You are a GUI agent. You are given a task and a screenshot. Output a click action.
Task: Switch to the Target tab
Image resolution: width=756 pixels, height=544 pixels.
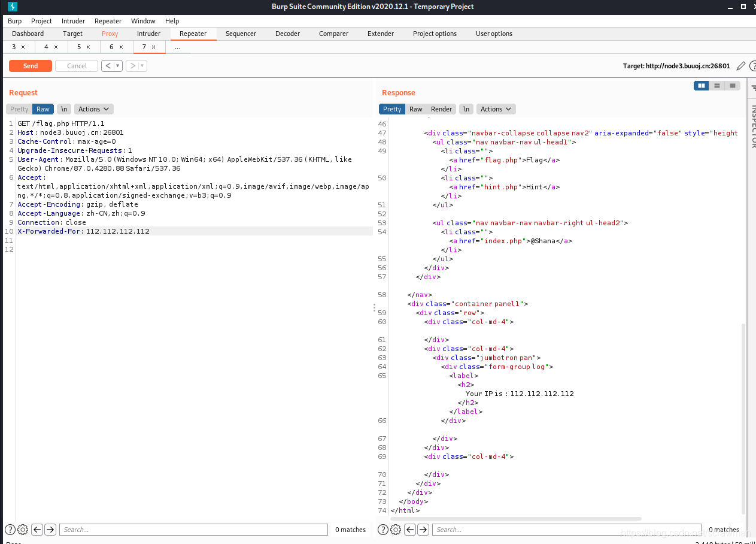coord(72,34)
